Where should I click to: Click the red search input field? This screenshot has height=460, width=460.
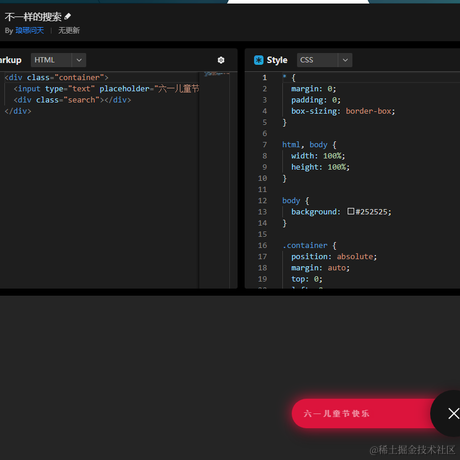[363, 414]
